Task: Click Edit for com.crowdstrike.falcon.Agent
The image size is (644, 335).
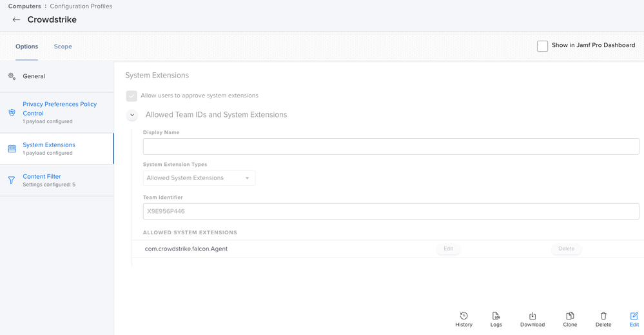Action: (448, 249)
